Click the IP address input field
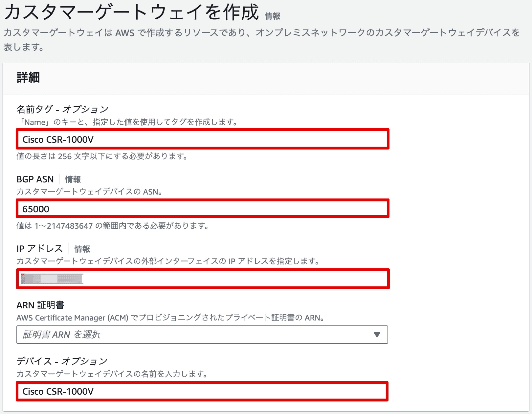Screen dimensions: 532x414 coord(202,279)
